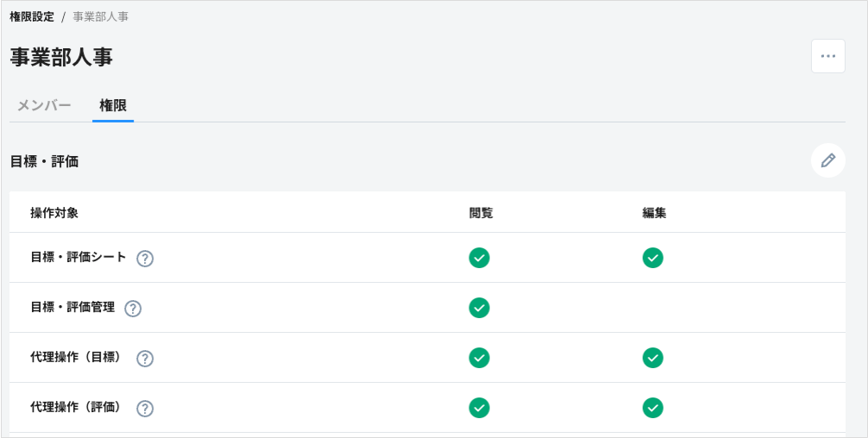Click the 閲覧 checkmark for 目標・評価シート
The width and height of the screenshot is (868, 438).
coord(479,258)
